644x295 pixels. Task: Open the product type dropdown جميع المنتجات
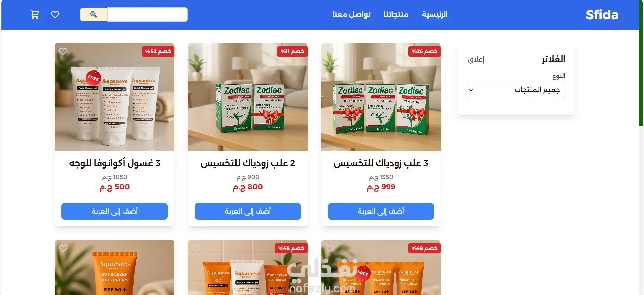(516, 90)
